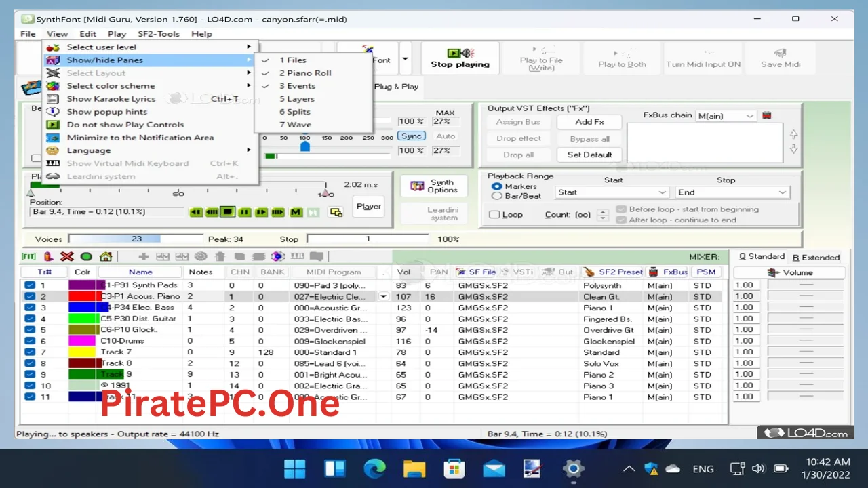Open File Explorer from taskbar
The height and width of the screenshot is (488, 868).
coord(414,468)
